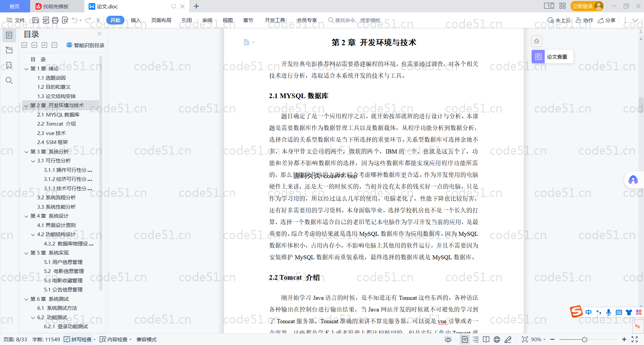
Task: Click the 智能识别目录 button
Action: [86, 45]
